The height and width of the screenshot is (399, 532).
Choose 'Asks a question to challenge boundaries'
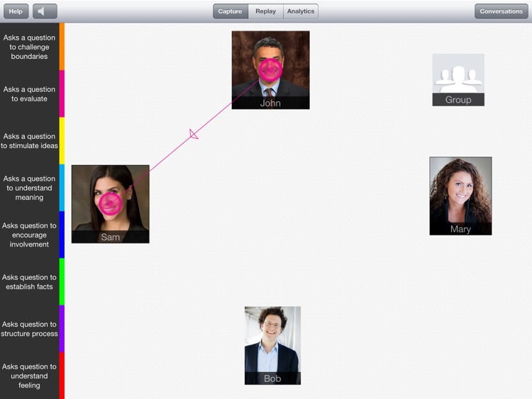29,47
